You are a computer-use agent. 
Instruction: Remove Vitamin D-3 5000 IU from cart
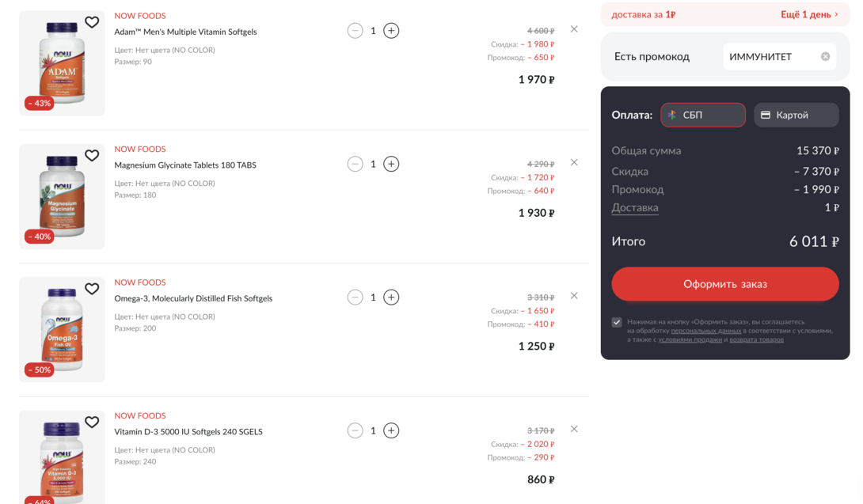tap(574, 429)
